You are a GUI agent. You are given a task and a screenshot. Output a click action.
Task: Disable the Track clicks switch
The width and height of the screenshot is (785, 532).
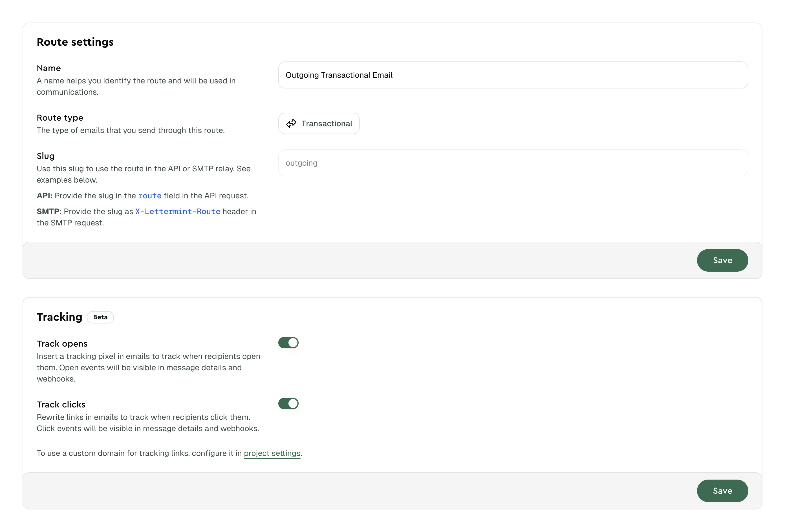(x=288, y=404)
